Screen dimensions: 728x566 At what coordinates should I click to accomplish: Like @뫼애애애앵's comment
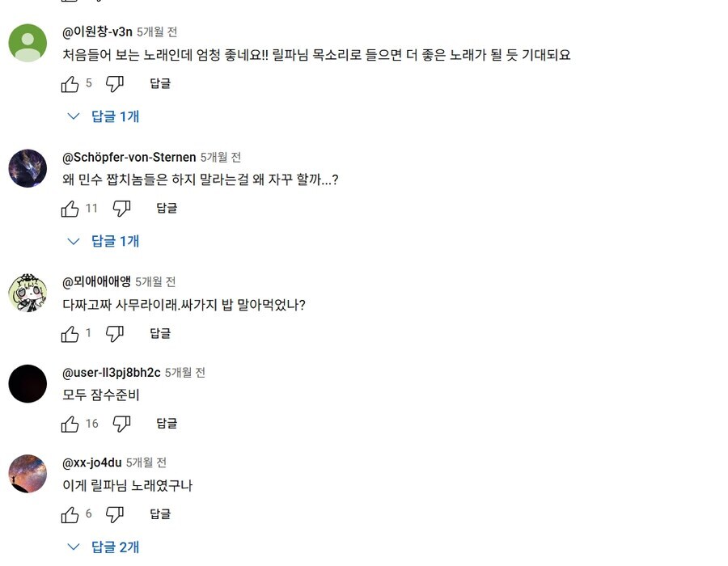point(70,333)
